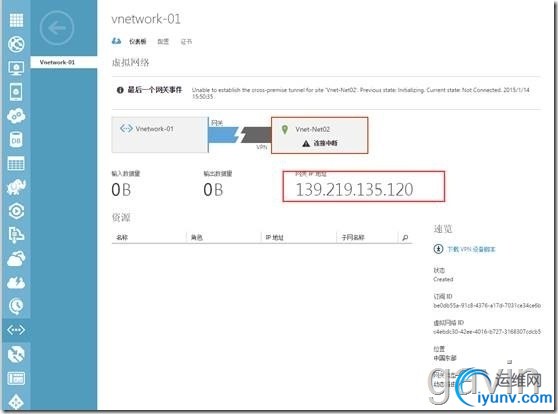The image size is (558, 414).
Task: Open the Management Services sidebar icon
Action: (16, 378)
